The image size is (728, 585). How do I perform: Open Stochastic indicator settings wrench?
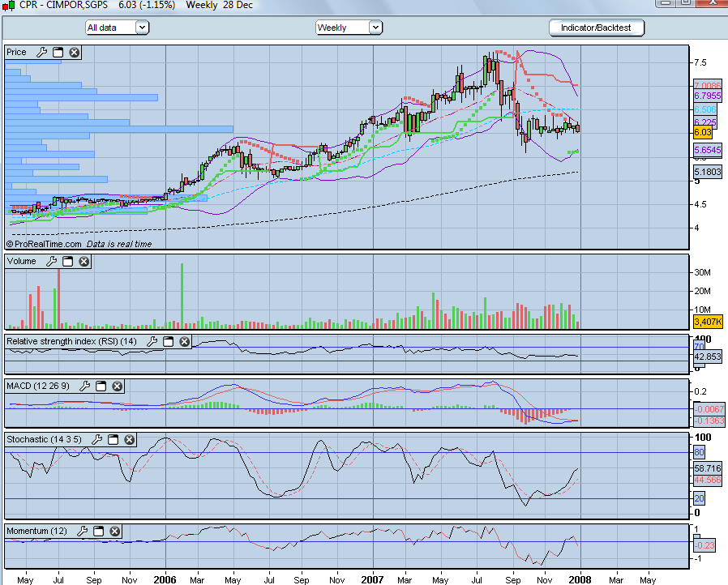(x=96, y=439)
